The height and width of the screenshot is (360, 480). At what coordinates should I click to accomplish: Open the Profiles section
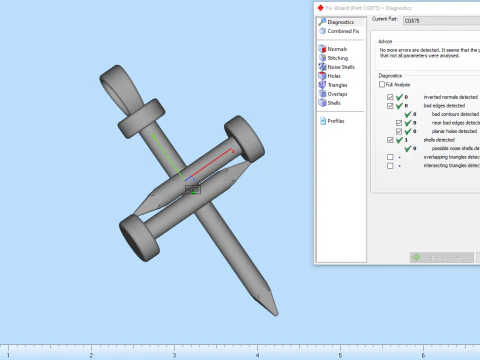[x=336, y=121]
